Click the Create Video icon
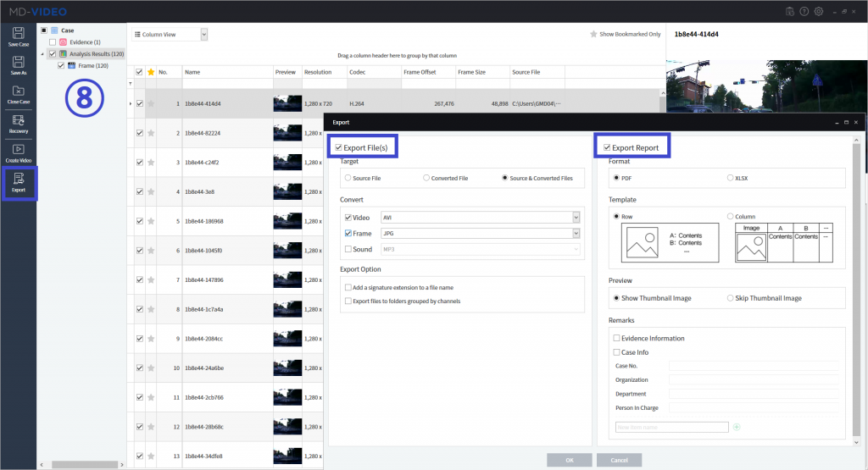 (x=18, y=153)
